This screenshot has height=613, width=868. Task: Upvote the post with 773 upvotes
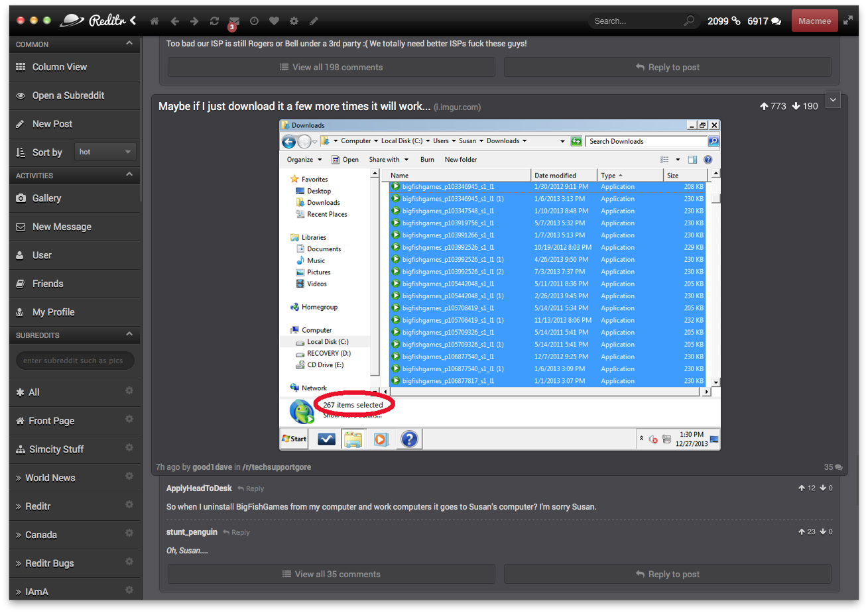[764, 106]
